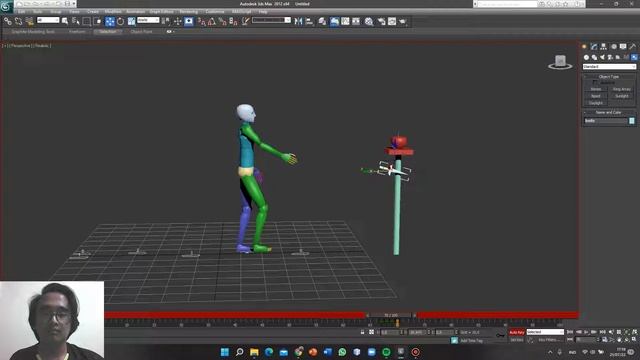The width and height of the screenshot is (640, 360).
Task: Click the Maximize Viewport toggle icon
Action: pos(634,339)
